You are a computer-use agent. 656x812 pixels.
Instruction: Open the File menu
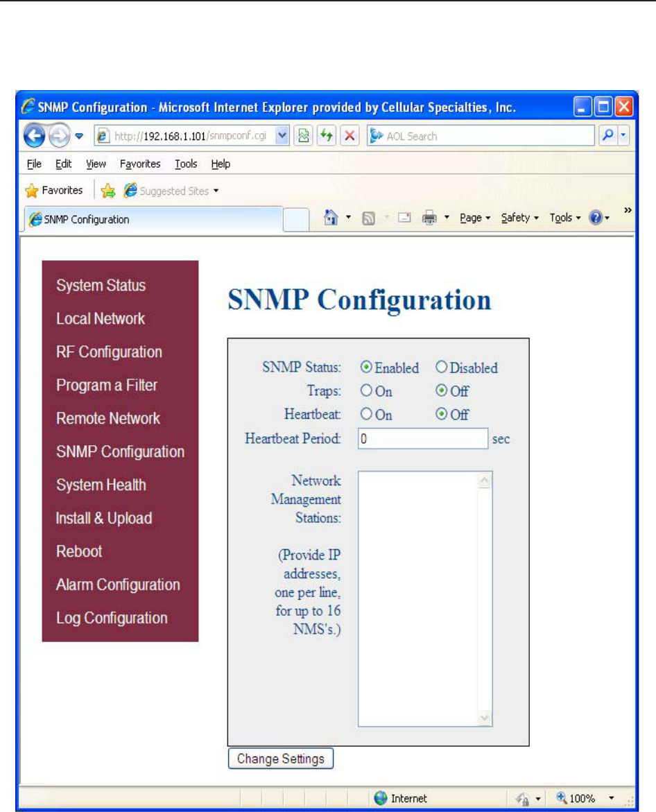(x=34, y=164)
